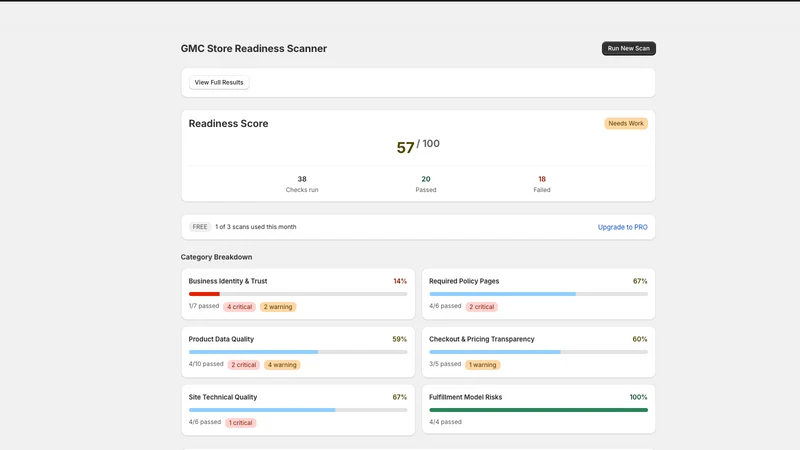Click the 4 warning badge
Screen dimensions: 800x450
pos(282,365)
